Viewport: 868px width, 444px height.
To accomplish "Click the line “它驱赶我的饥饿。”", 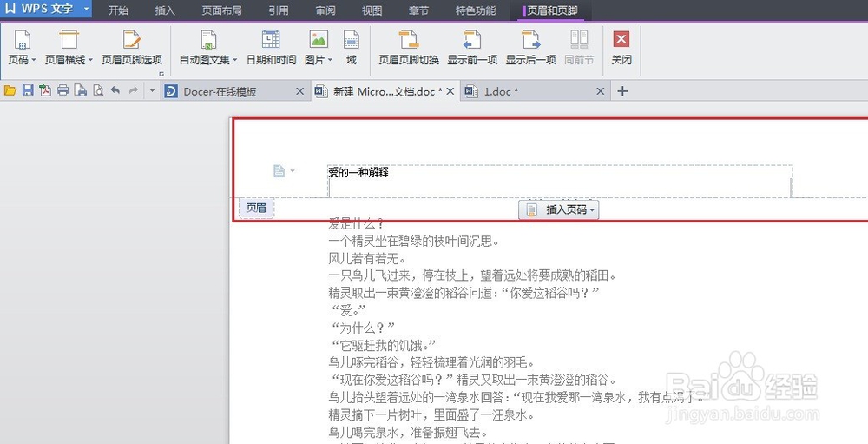I will click(x=383, y=345).
